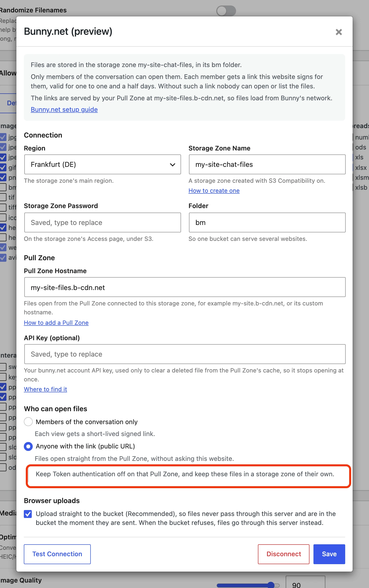Focus the API Key (optional) field
This screenshot has height=588, width=369.
(x=185, y=354)
